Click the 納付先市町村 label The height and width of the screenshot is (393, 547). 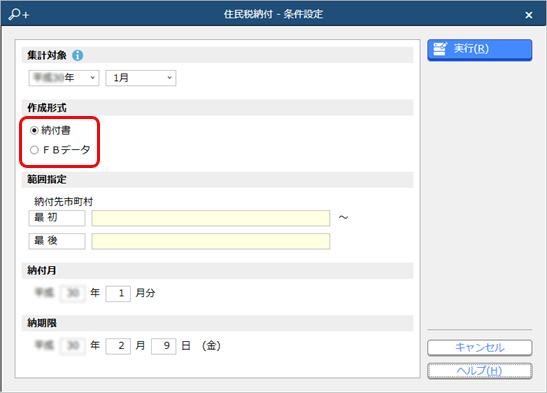63,202
